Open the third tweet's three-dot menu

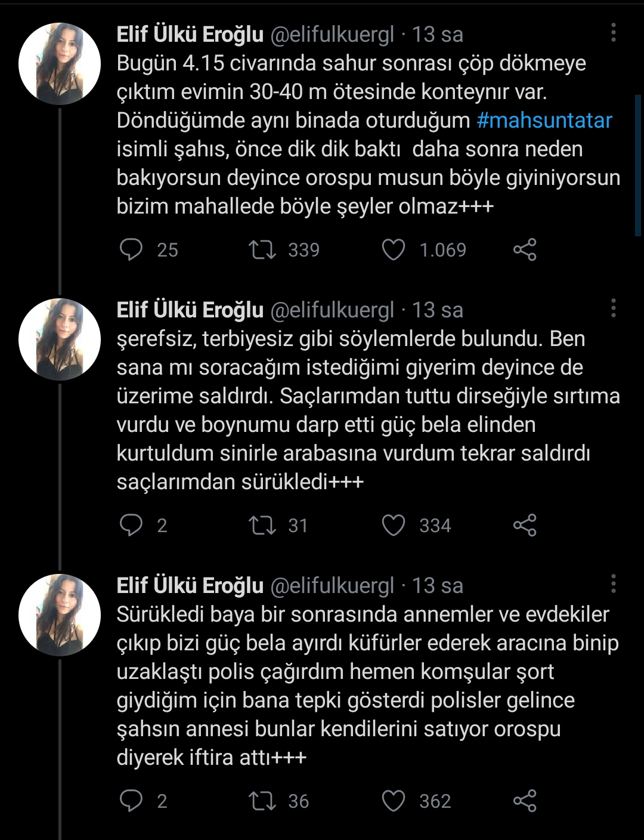tap(613, 585)
